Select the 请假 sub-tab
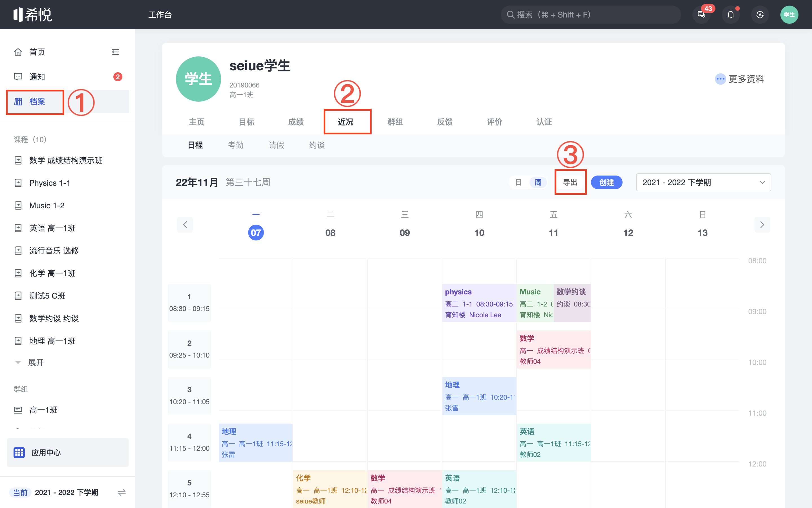The image size is (812, 508). [276, 145]
